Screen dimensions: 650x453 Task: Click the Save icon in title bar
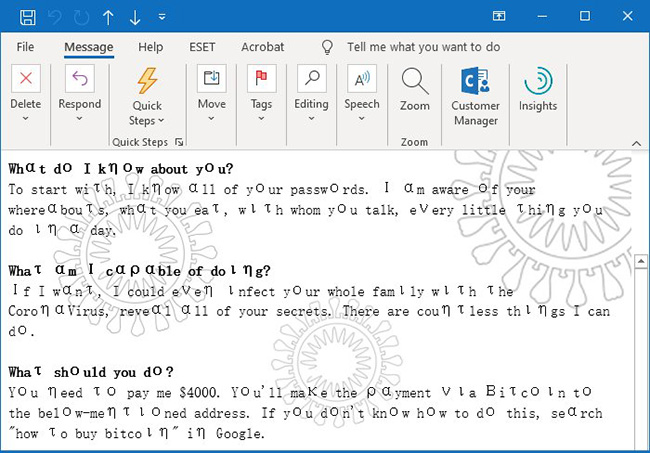pyautogui.click(x=28, y=16)
